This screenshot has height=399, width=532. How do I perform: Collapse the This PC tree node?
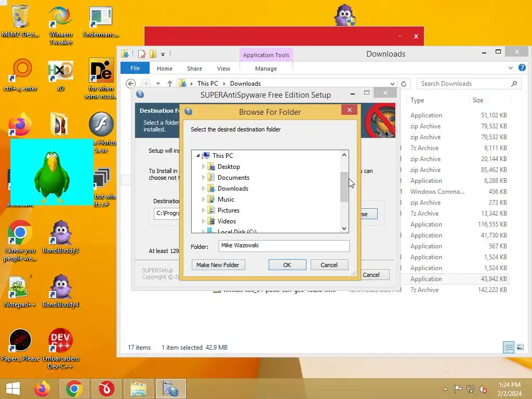pos(198,156)
